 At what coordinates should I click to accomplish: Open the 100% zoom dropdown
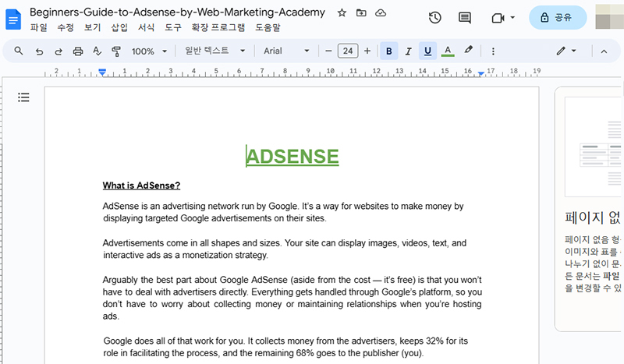point(149,51)
